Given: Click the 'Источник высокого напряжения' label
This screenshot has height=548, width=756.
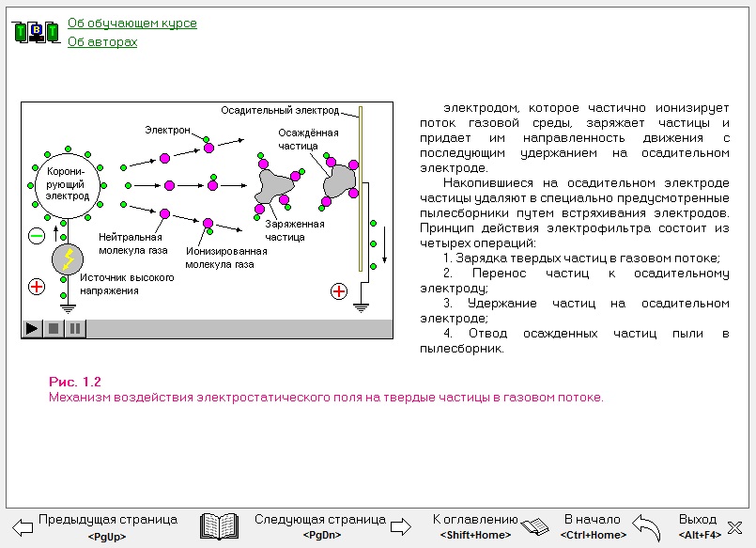Looking at the screenshot, I should (x=127, y=284).
